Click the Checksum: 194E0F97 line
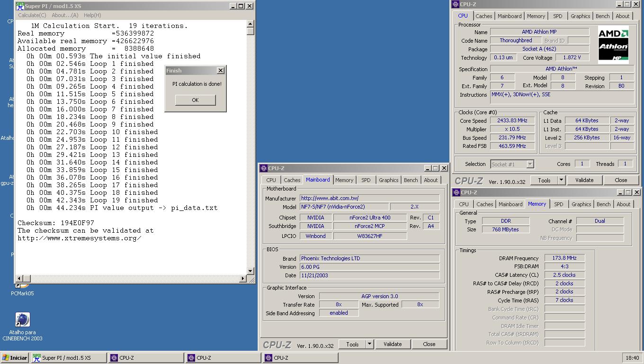The height and width of the screenshot is (364, 644). click(56, 223)
